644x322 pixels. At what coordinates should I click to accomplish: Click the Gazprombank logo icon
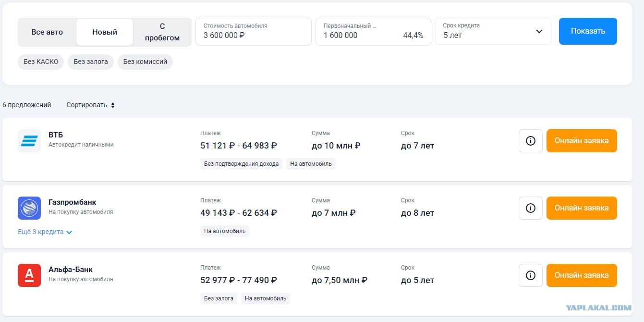click(x=29, y=208)
